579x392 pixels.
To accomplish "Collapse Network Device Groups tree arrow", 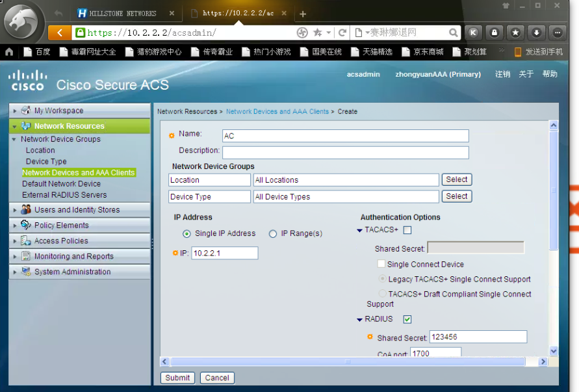I will [x=14, y=139].
